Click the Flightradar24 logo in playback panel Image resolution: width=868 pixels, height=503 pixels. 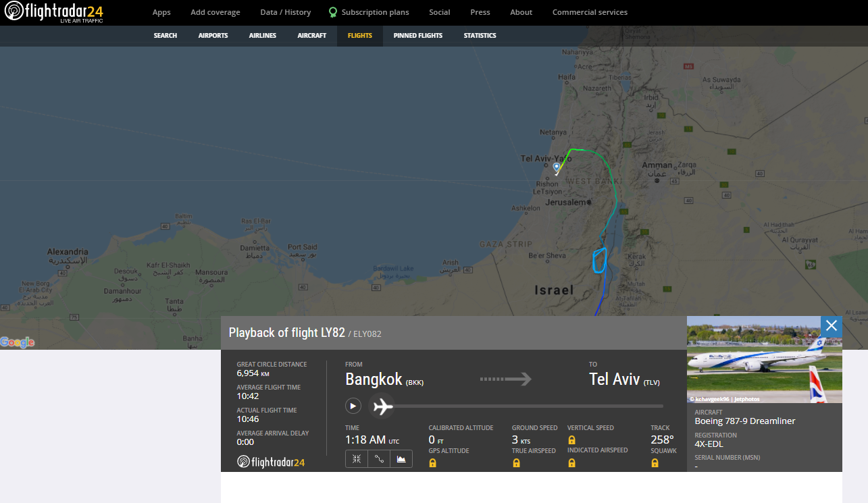pyautogui.click(x=271, y=462)
